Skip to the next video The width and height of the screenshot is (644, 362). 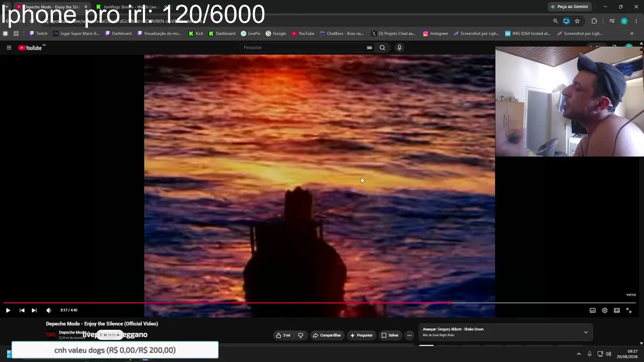pos(34,310)
